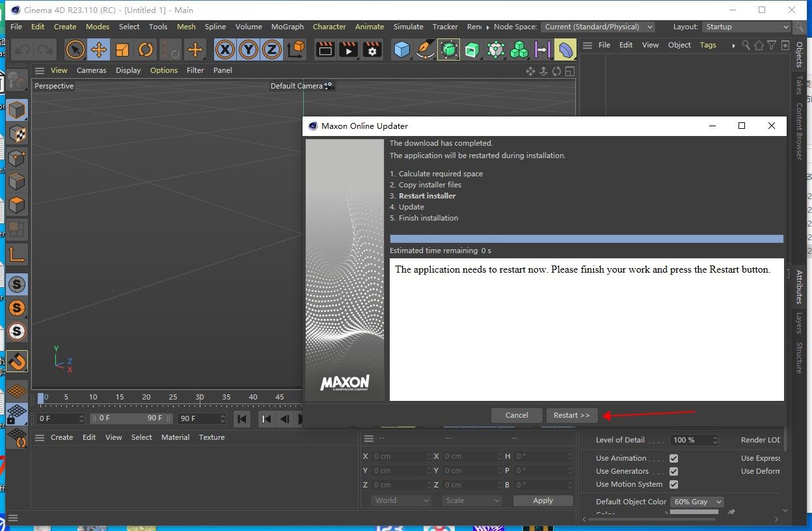Open Default Object Color dropdown
The image size is (812, 531).
(697, 502)
